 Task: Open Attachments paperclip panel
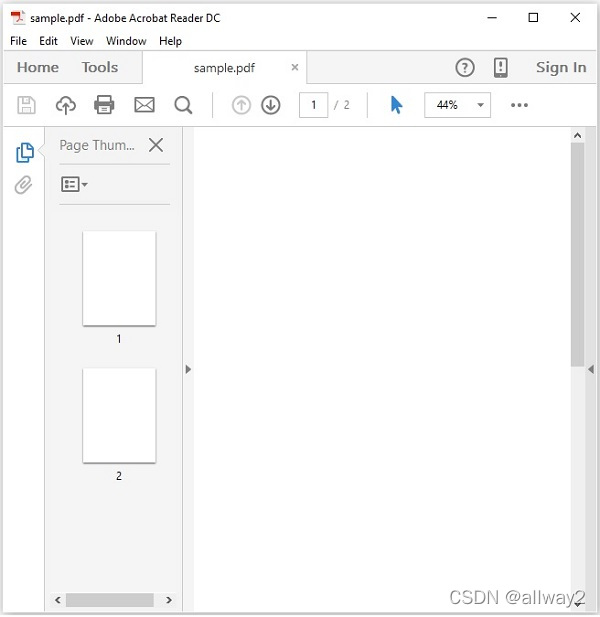click(23, 185)
